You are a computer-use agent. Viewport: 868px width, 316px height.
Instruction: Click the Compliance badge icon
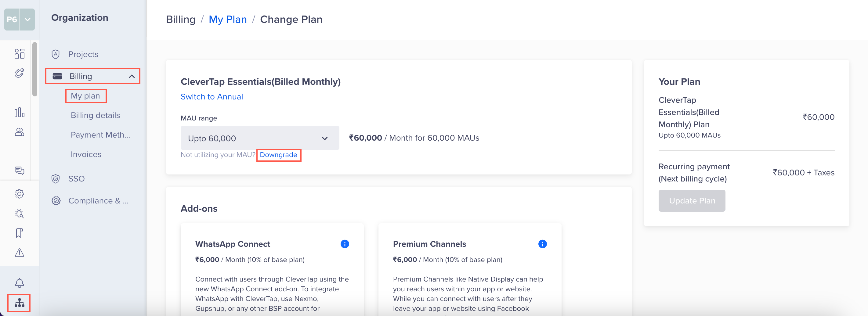pyautogui.click(x=56, y=201)
